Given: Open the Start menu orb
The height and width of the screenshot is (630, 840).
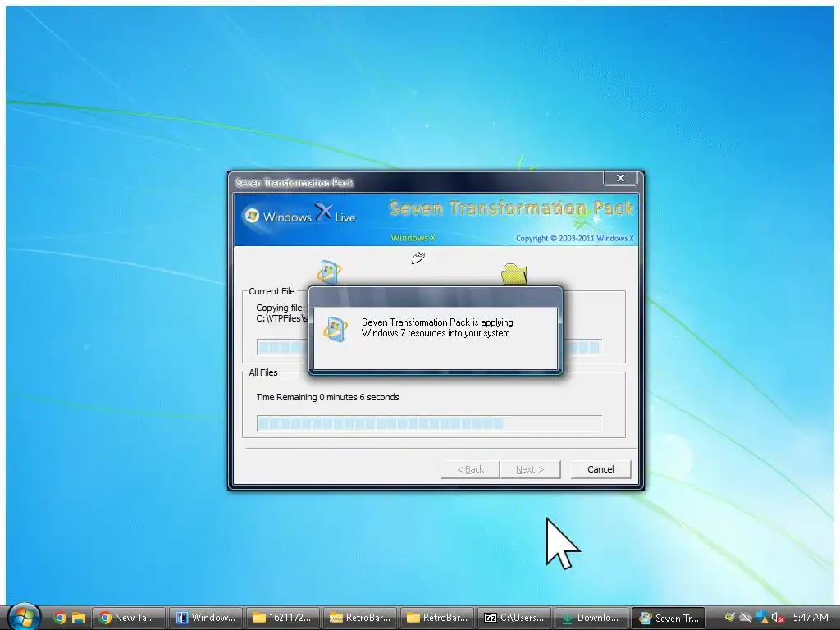Looking at the screenshot, I should pos(24,617).
